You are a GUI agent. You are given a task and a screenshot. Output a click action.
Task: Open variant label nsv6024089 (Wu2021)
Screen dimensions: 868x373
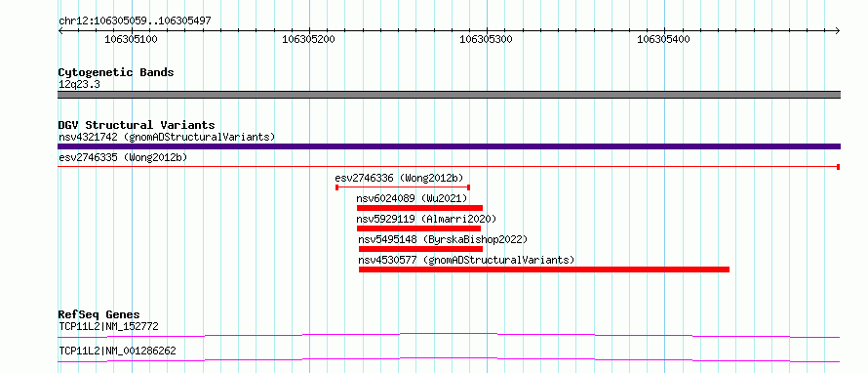[x=413, y=198]
